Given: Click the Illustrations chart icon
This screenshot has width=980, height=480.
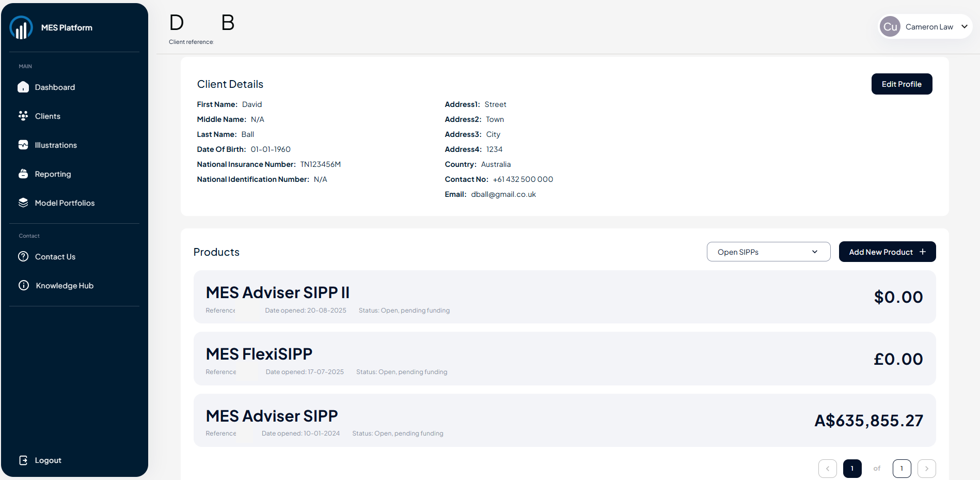Looking at the screenshot, I should (x=23, y=145).
